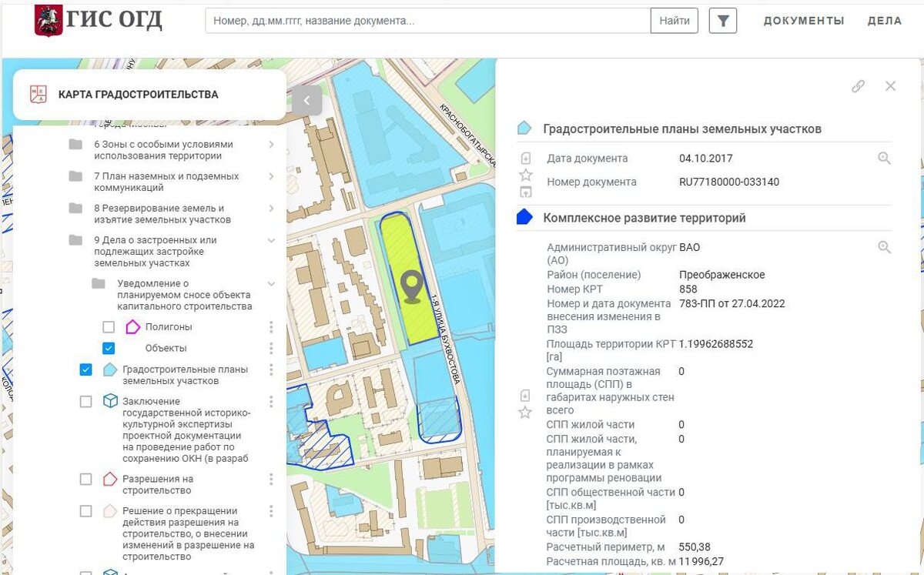Viewport: 924px width, 575px height.
Task: Copy link with the chain icon in info panel
Action: click(858, 86)
